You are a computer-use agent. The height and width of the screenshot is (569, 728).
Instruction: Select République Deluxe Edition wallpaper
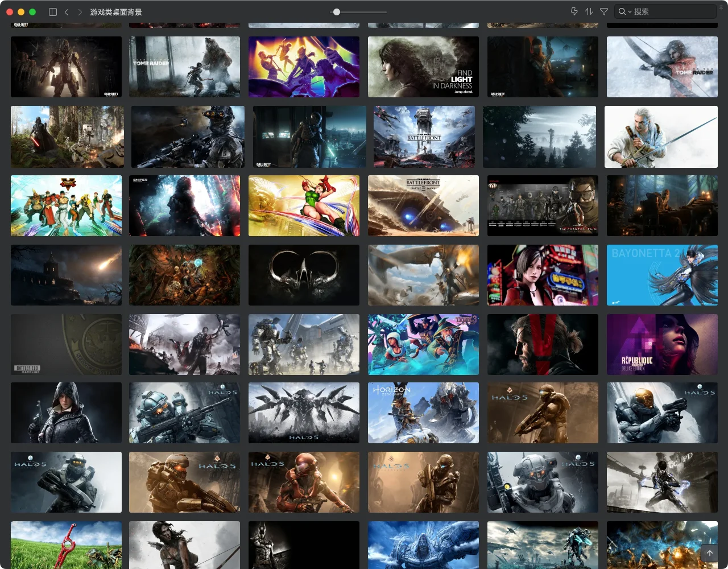(x=662, y=345)
